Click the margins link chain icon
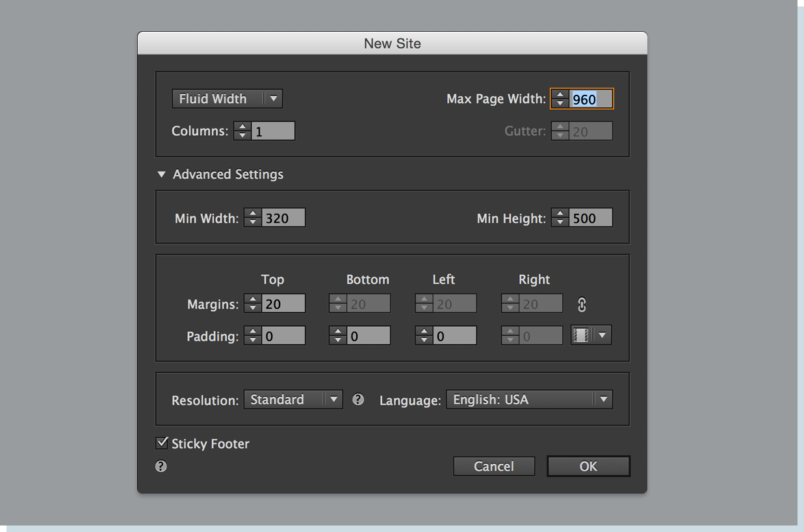 point(582,304)
